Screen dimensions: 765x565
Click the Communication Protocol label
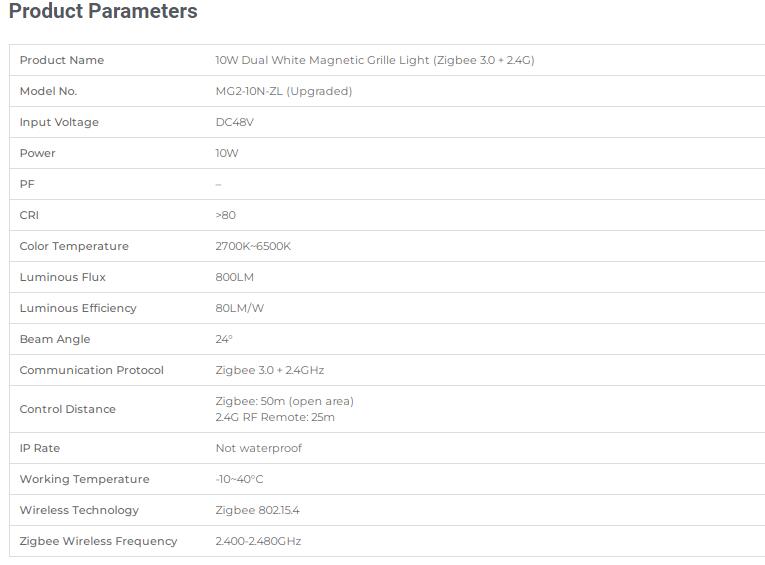point(92,370)
